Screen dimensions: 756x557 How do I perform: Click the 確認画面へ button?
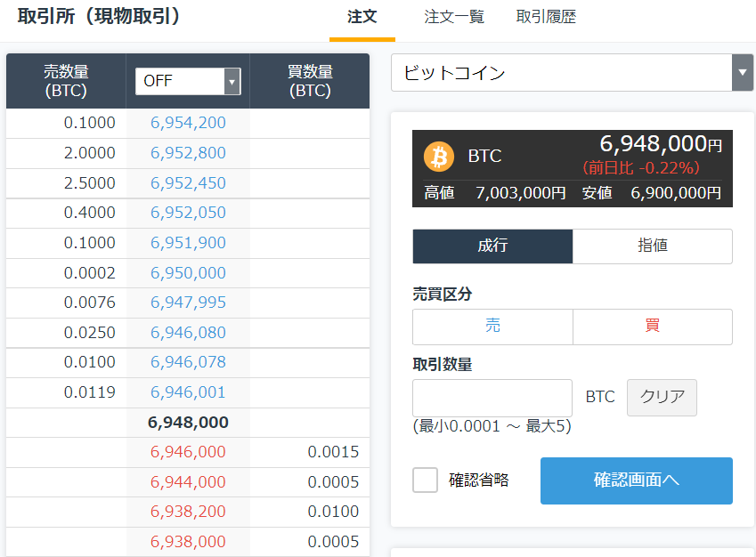click(637, 480)
